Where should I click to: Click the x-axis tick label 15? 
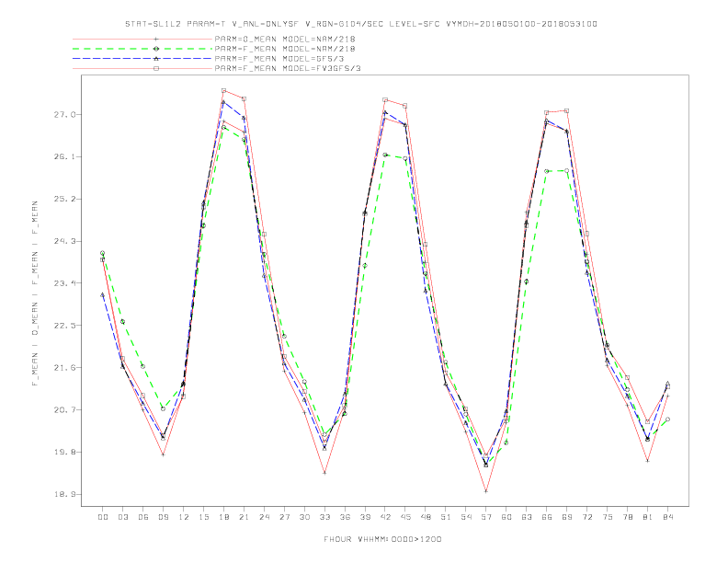click(x=203, y=517)
